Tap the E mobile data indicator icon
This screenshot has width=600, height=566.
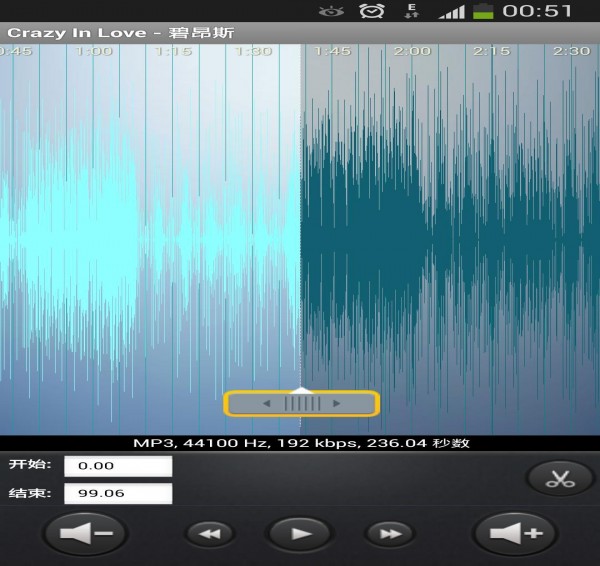[412, 11]
